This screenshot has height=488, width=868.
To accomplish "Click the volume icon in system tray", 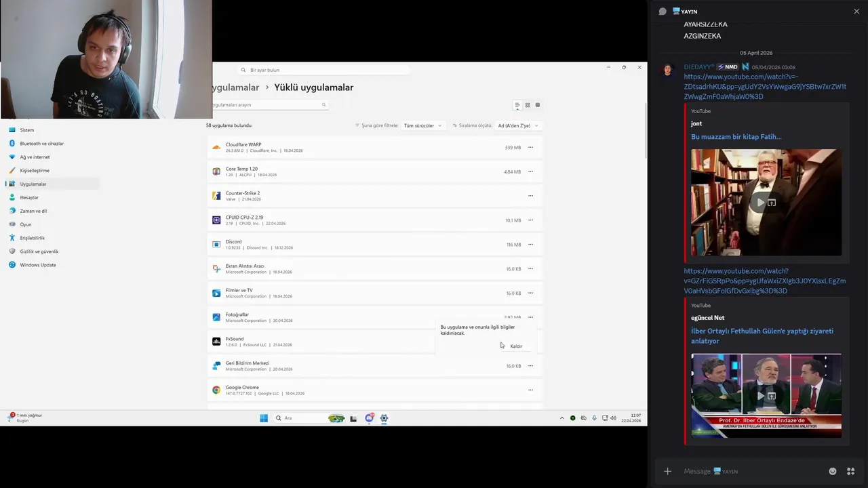I will [x=613, y=418].
